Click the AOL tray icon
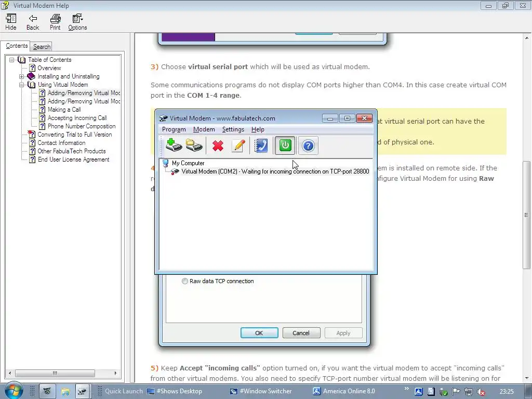Image resolution: width=532 pixels, height=399 pixels. click(x=419, y=392)
